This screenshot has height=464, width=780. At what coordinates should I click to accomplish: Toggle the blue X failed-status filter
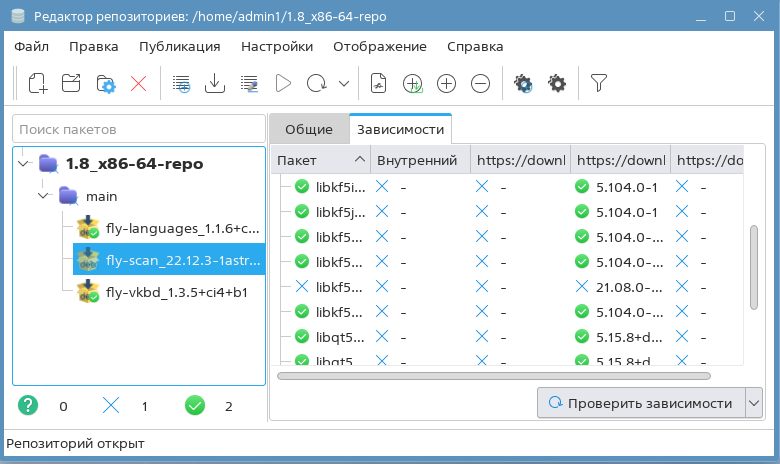(x=111, y=406)
